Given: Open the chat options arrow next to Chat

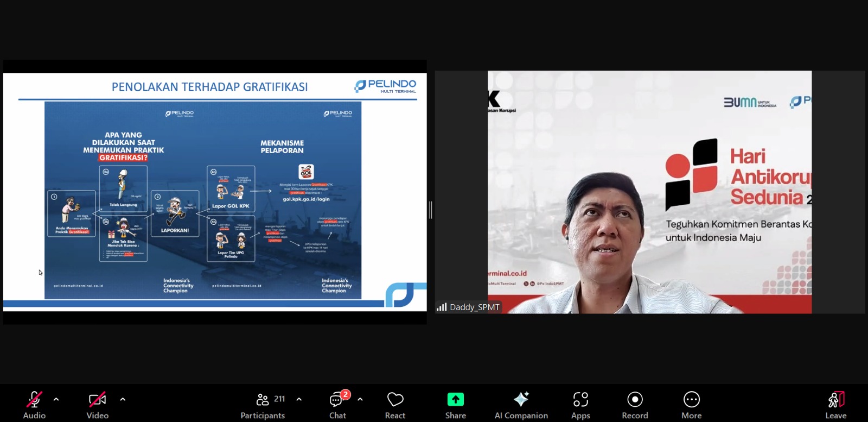Looking at the screenshot, I should (x=360, y=399).
